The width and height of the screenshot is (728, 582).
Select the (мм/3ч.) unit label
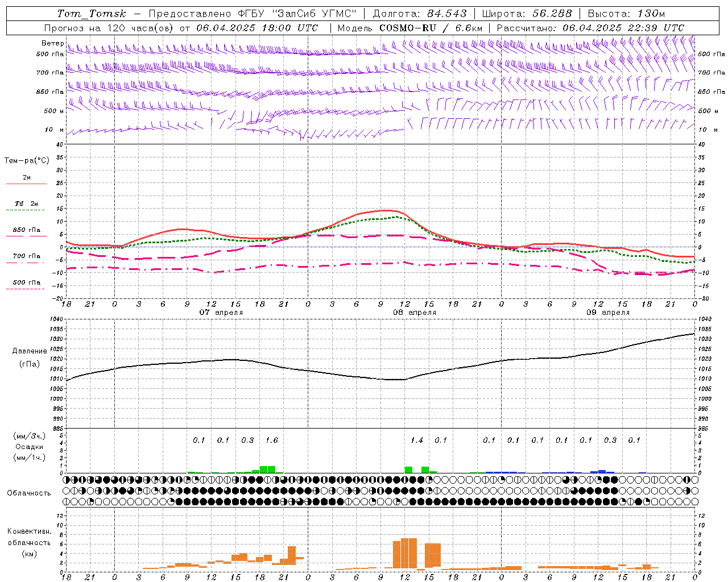(x=29, y=436)
